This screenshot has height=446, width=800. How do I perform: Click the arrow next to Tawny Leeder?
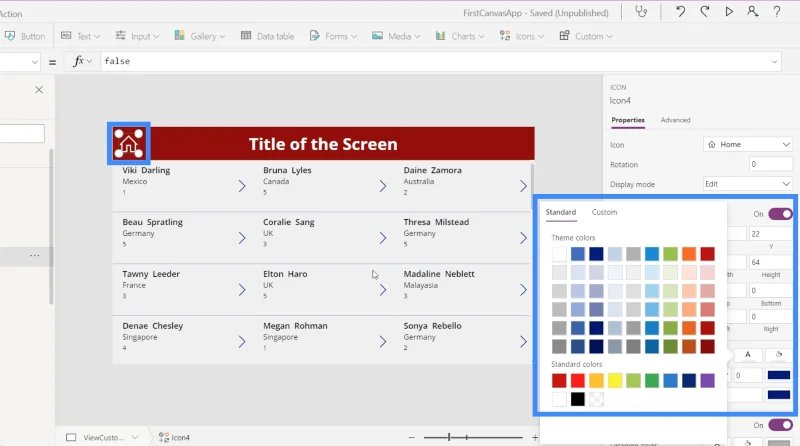pyautogui.click(x=242, y=290)
